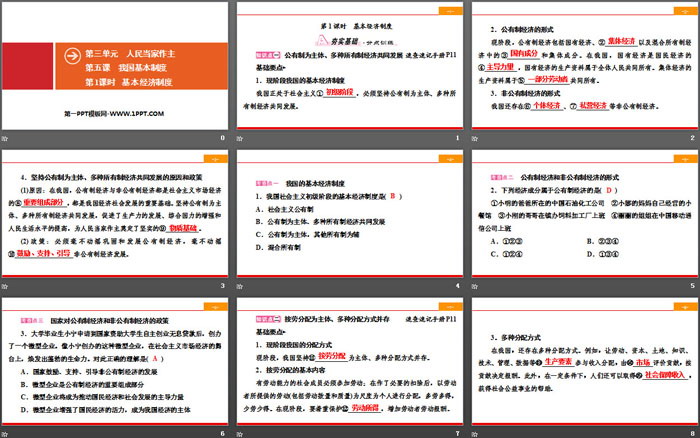Select slide 4 thumbnail with answer B question
The height and width of the screenshot is (438, 700).
tap(350, 213)
